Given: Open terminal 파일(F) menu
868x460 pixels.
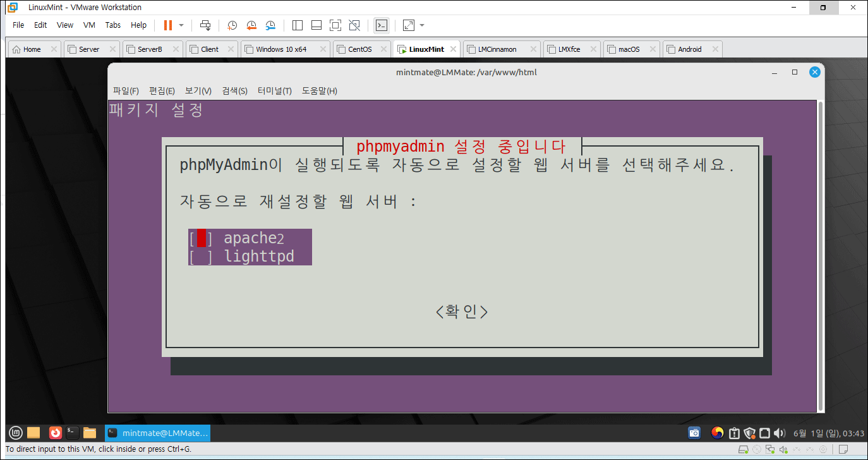Looking at the screenshot, I should click(x=126, y=91).
